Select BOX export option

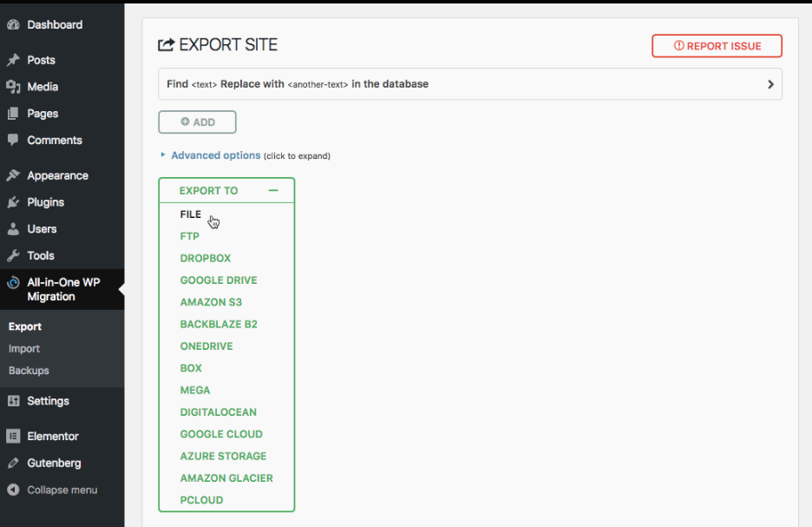coord(191,368)
